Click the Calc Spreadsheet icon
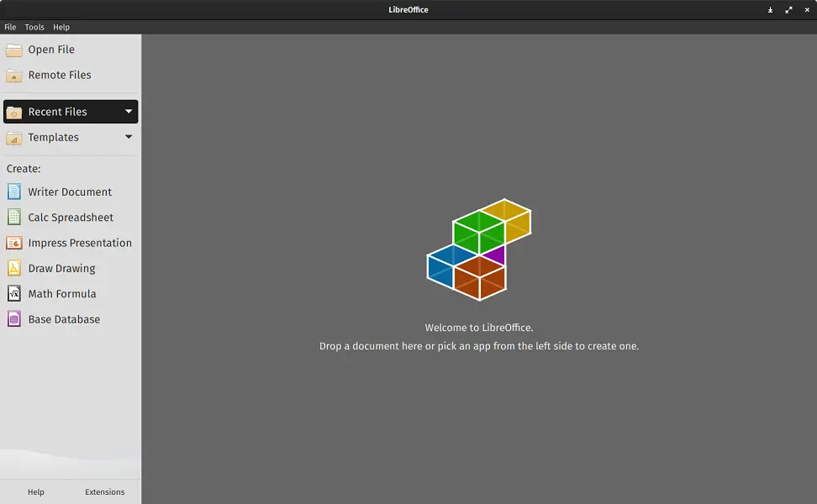The height and width of the screenshot is (504, 817). point(14,217)
